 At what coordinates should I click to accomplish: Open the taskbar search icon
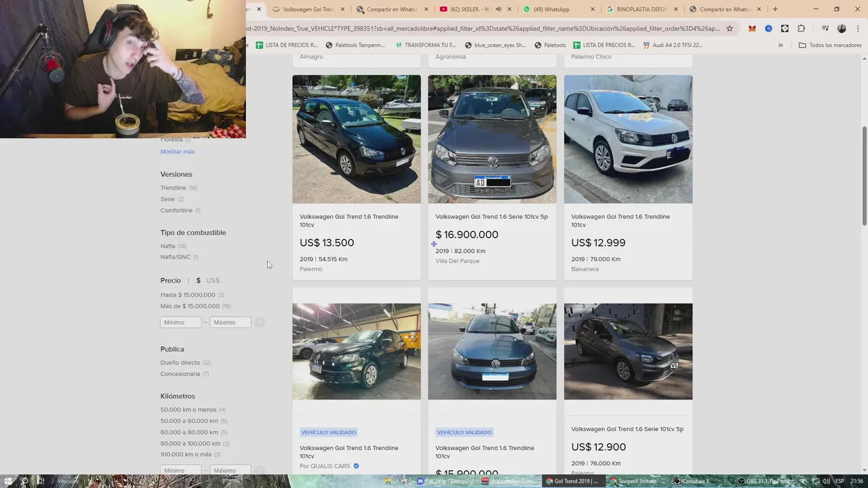(24, 481)
